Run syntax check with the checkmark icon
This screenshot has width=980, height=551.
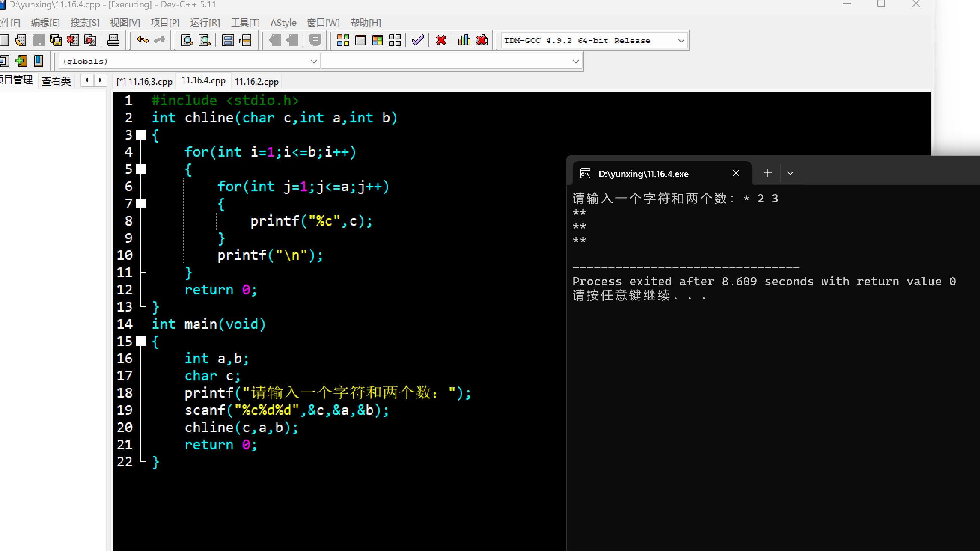[x=418, y=40]
